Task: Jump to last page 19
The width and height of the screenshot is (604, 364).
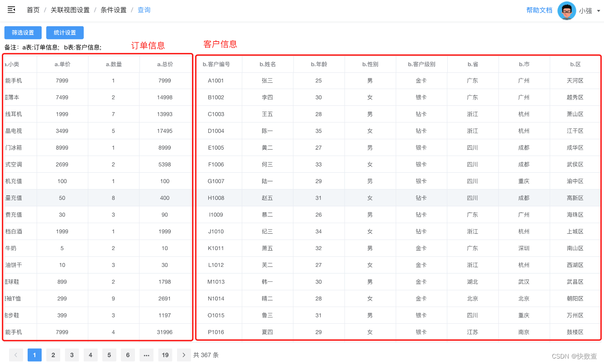Action: [x=165, y=355]
